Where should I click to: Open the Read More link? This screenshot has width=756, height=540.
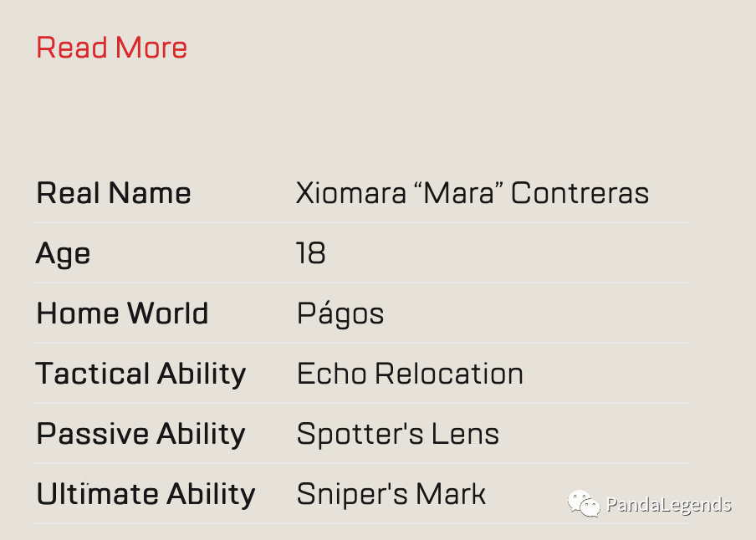(112, 48)
